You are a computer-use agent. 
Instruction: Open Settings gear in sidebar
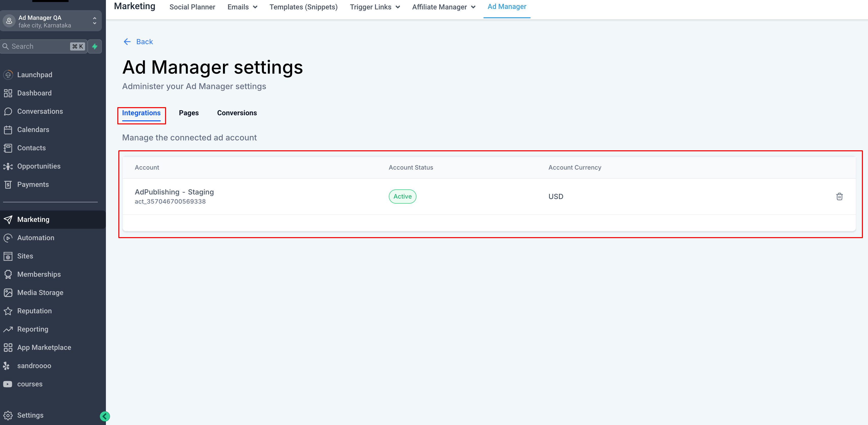pos(8,415)
